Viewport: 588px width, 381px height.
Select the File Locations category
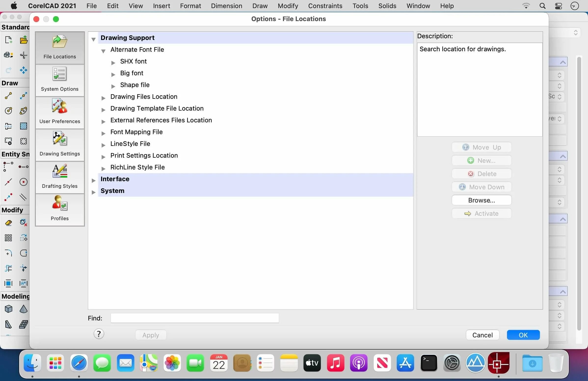point(60,48)
